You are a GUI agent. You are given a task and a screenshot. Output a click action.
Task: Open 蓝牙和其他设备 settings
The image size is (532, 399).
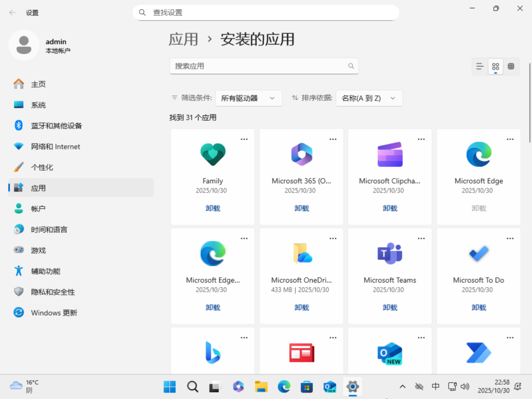81,126
